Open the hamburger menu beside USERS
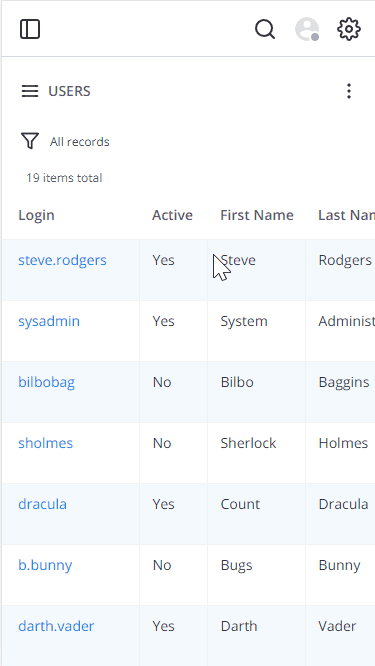This screenshot has width=375, height=666. coord(30,91)
